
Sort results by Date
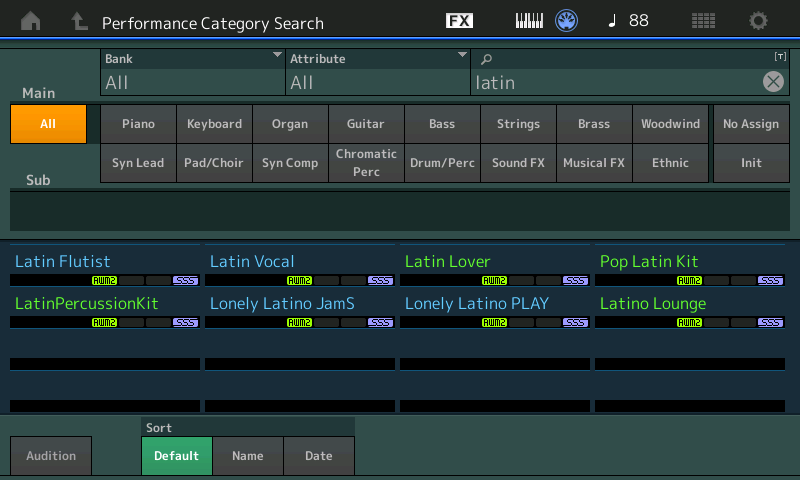[x=319, y=456]
